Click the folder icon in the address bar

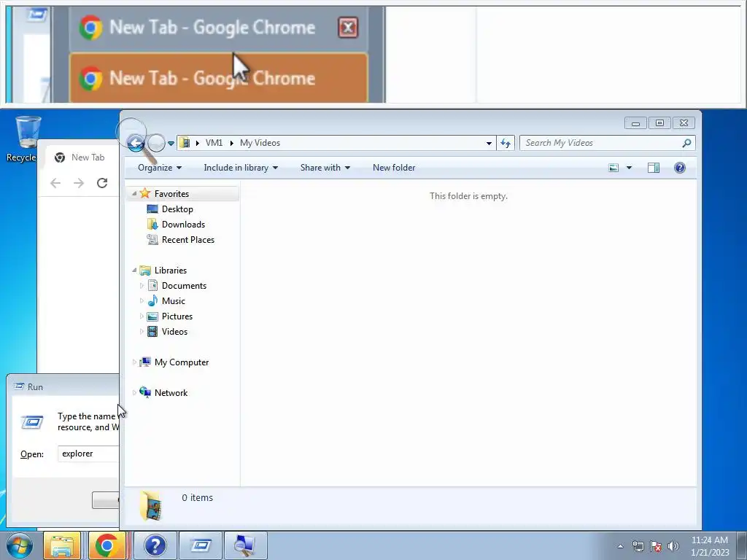185,142
